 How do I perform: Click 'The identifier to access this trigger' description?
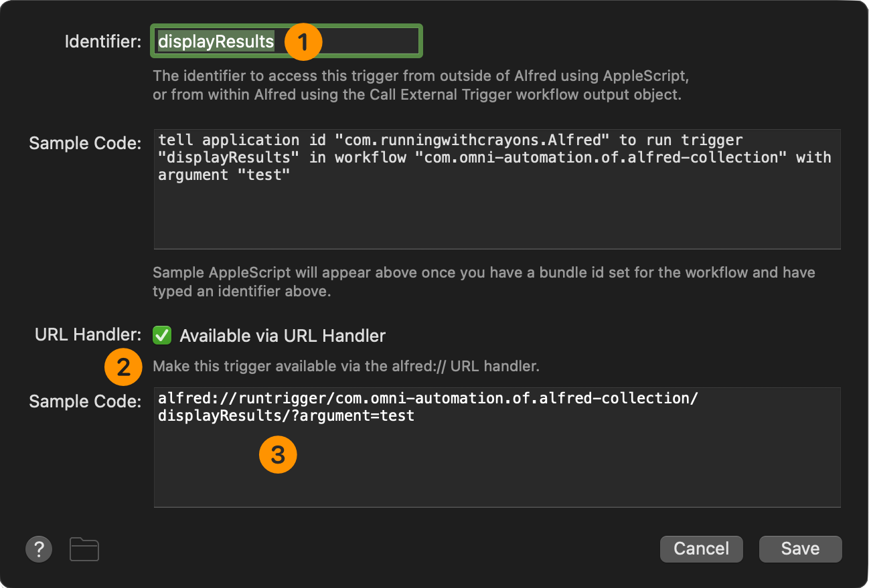coord(420,85)
